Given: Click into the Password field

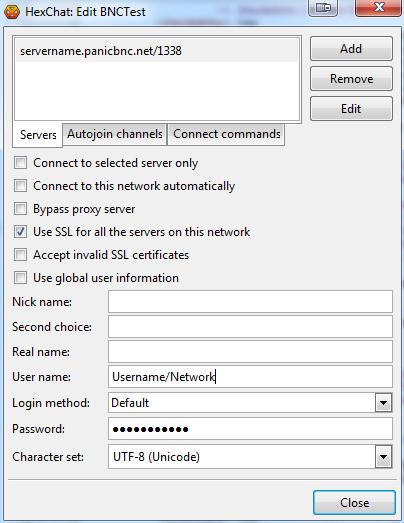Looking at the screenshot, I should pos(250,429).
